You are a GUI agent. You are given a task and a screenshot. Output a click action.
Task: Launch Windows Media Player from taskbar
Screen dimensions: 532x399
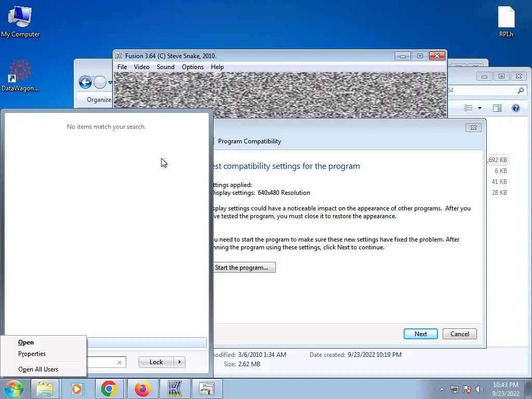click(77, 389)
